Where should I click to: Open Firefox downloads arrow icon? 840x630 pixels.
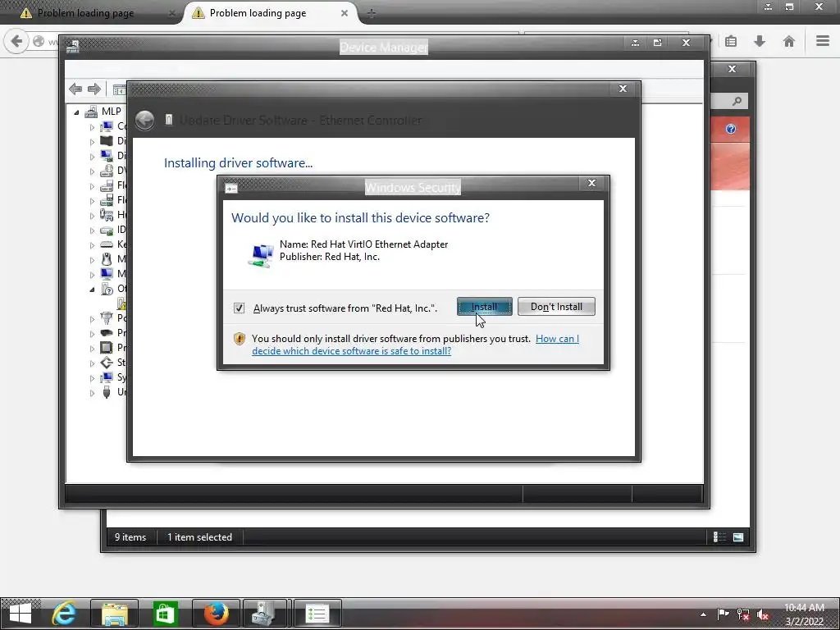760,41
